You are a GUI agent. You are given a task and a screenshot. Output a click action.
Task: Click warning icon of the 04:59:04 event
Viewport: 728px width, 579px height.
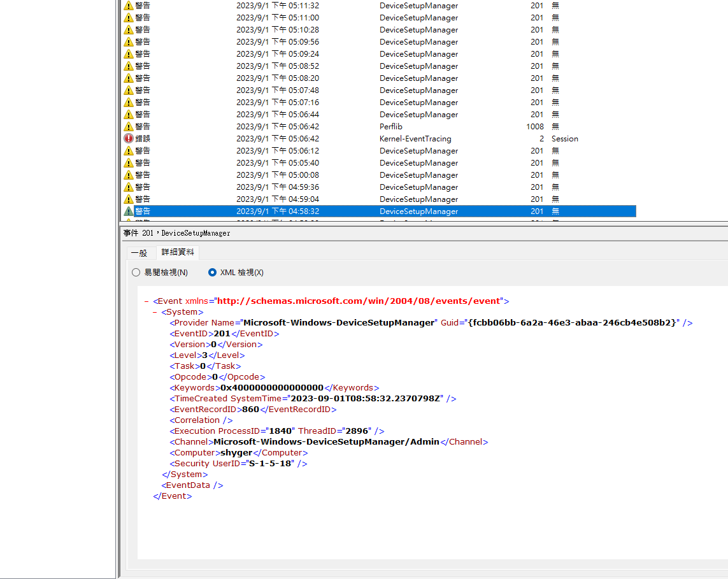(x=129, y=199)
